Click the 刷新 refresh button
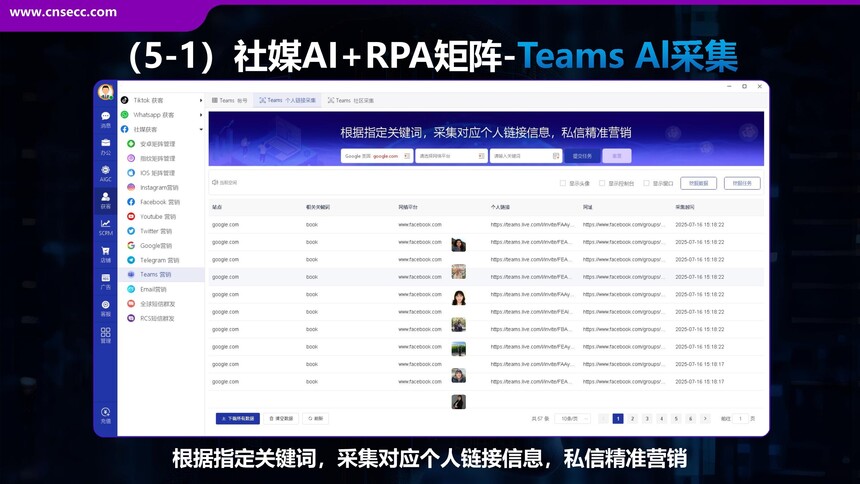The image size is (860, 484). pyautogui.click(x=316, y=419)
